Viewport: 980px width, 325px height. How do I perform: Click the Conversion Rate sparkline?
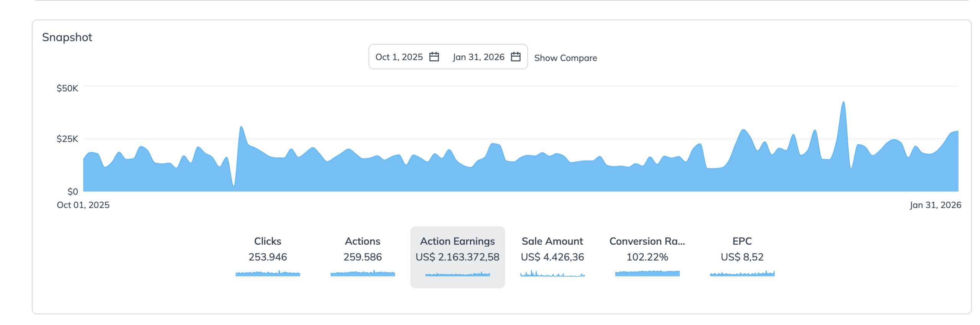(x=647, y=273)
